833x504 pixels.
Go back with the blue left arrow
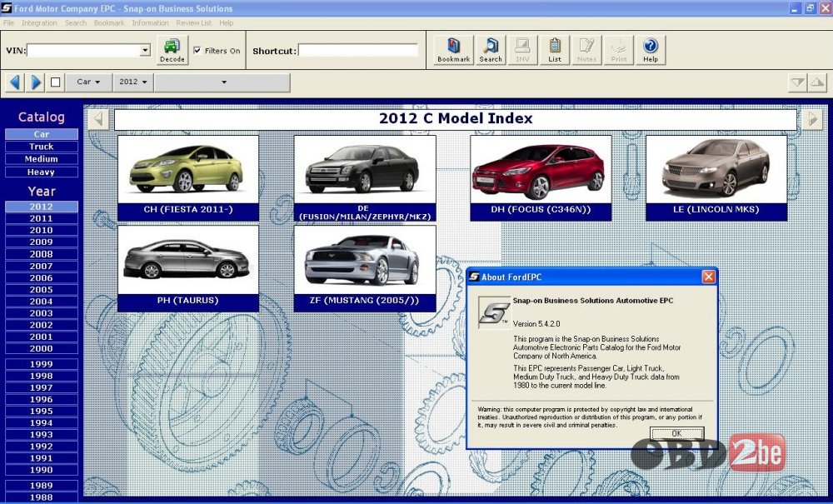[x=15, y=82]
